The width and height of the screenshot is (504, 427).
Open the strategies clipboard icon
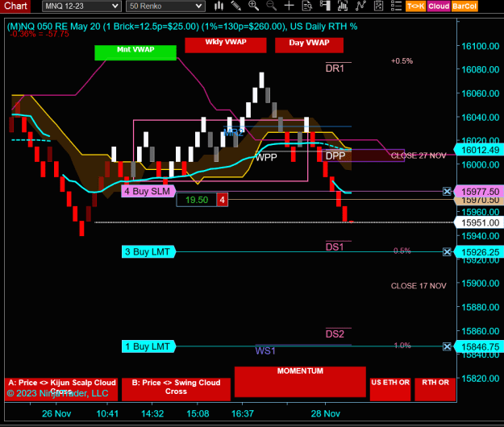point(379,6)
